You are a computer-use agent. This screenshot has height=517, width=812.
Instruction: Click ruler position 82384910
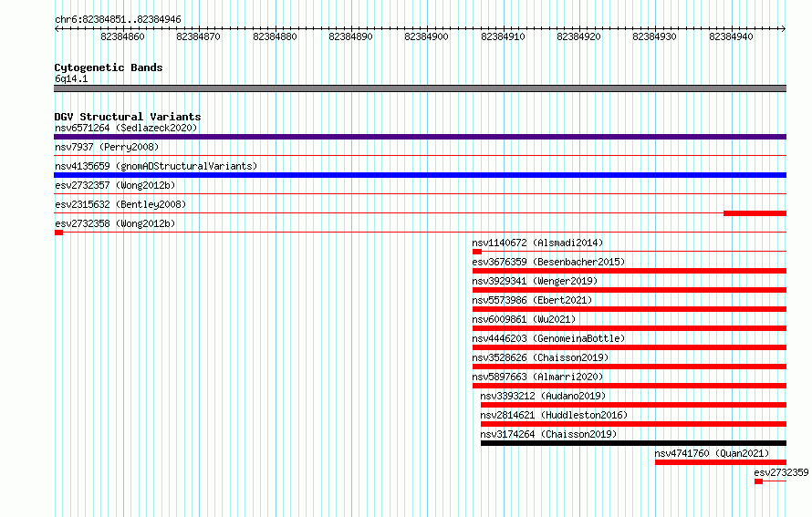tap(503, 36)
